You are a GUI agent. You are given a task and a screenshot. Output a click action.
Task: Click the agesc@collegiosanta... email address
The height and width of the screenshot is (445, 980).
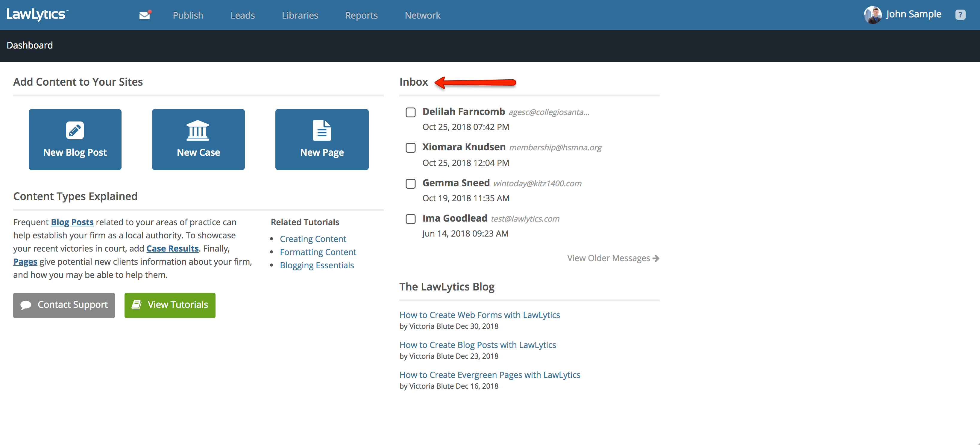click(549, 112)
